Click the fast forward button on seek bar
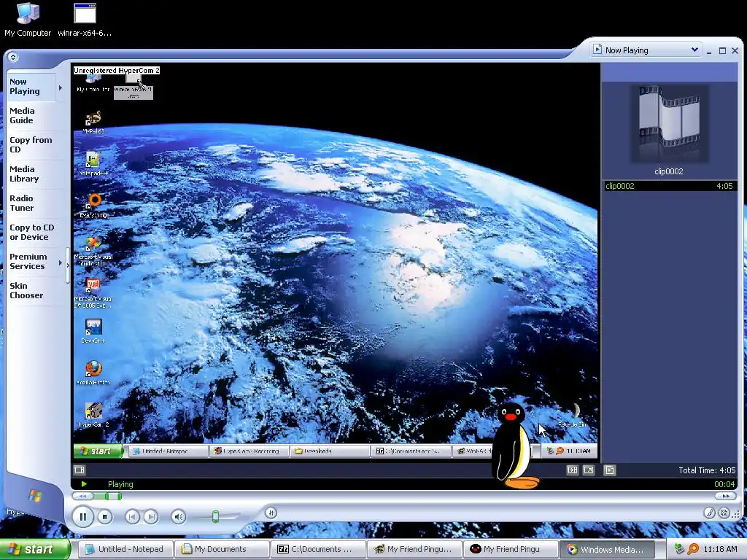Screen dimensions: 747x560 [726, 496]
